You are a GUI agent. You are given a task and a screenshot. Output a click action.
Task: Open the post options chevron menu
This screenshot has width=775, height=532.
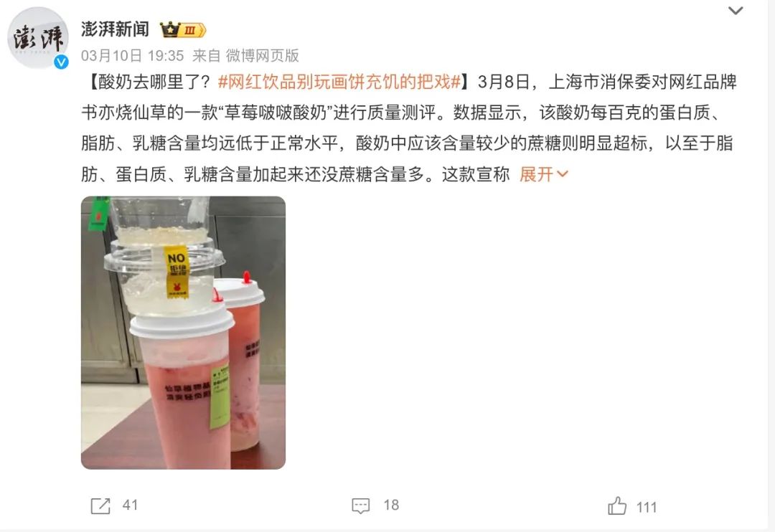coord(736,10)
